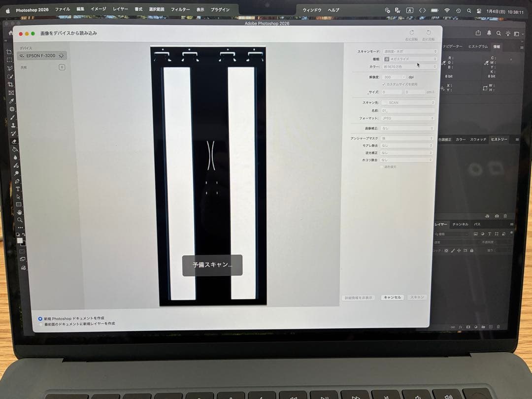This screenshot has width=532, height=399.
Task: Click the foreground color swatch
Action: coord(19,241)
